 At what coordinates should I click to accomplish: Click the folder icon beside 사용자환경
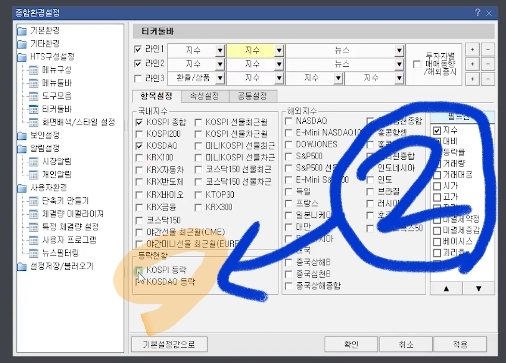(22, 188)
